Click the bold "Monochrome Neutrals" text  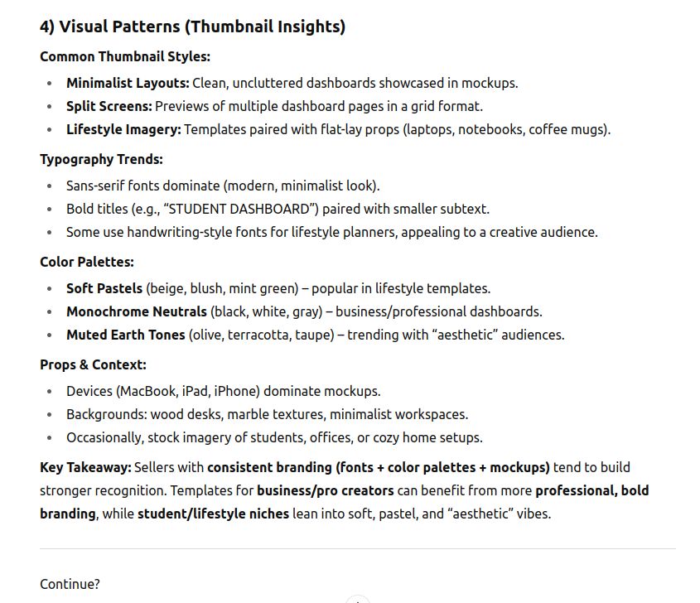point(137,312)
